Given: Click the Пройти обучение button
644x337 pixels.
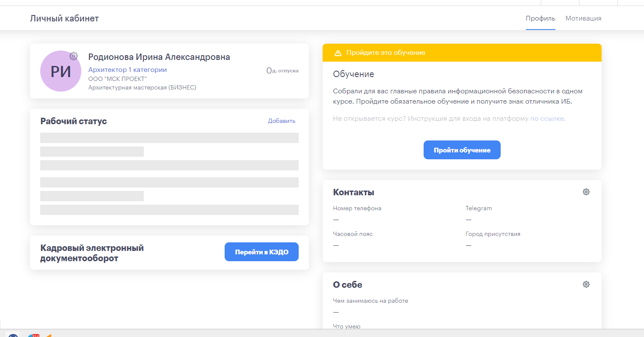Looking at the screenshot, I should [x=462, y=150].
